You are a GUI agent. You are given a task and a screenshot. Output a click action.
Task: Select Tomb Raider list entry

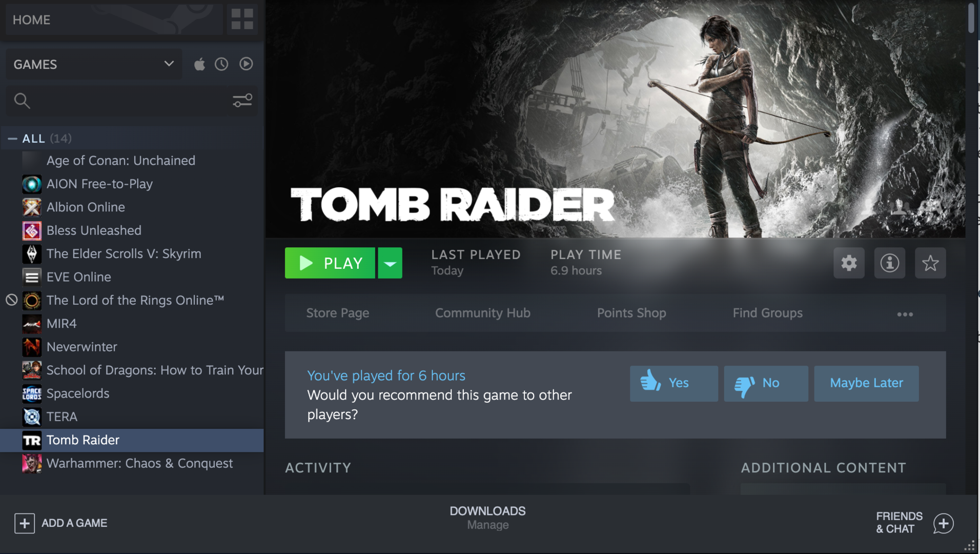(132, 441)
